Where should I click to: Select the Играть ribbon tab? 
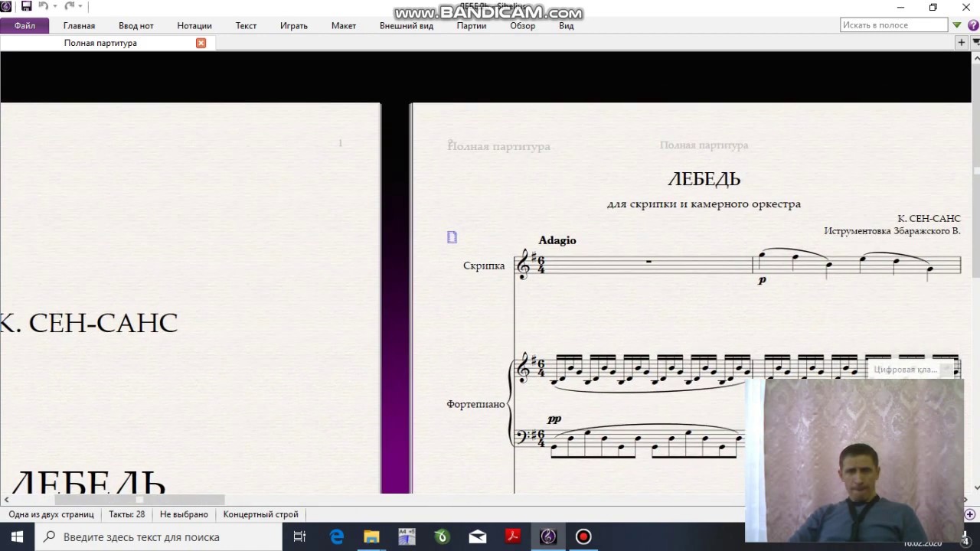coord(294,25)
